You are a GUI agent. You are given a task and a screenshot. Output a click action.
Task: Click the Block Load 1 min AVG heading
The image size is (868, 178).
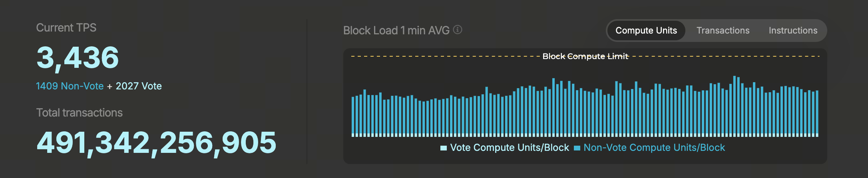coord(396,30)
